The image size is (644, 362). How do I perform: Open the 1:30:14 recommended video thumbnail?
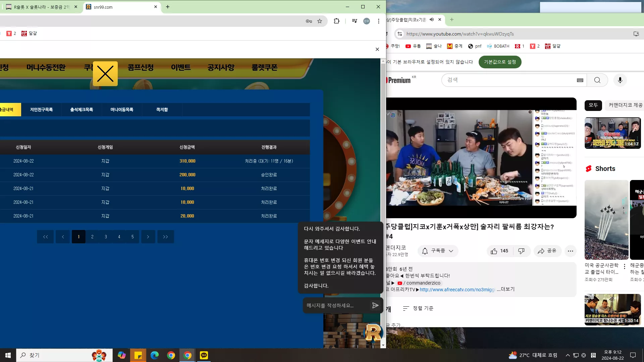click(612, 309)
